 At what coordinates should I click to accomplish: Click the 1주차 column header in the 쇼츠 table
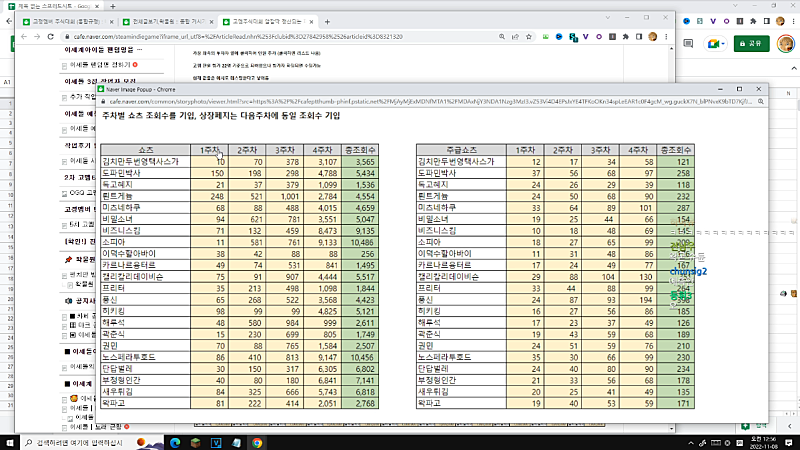click(208, 149)
